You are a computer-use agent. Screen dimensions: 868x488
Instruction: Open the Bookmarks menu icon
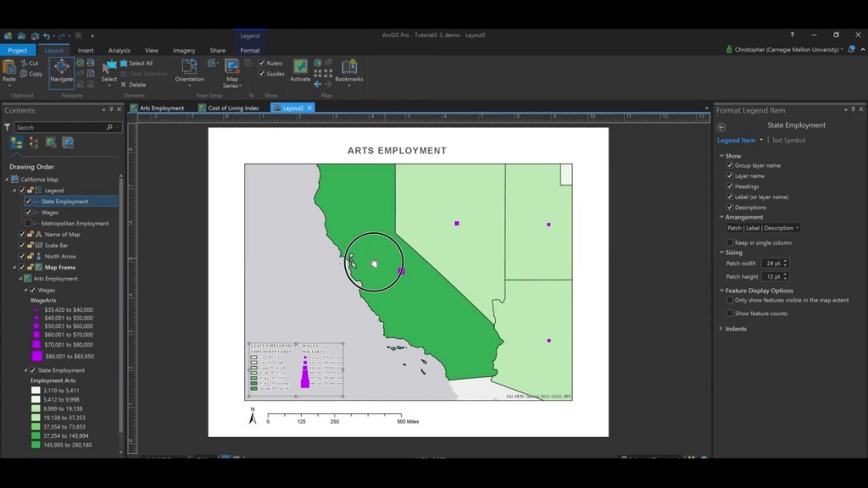348,68
